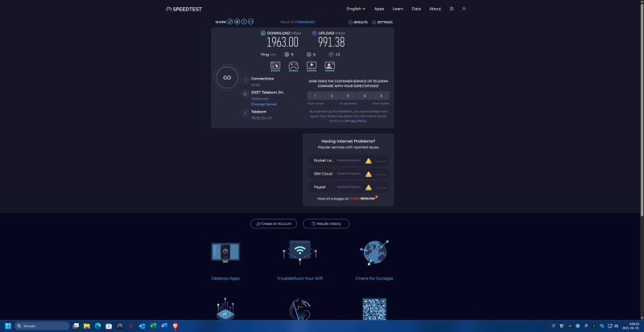Open the Apps menu

coord(379,9)
